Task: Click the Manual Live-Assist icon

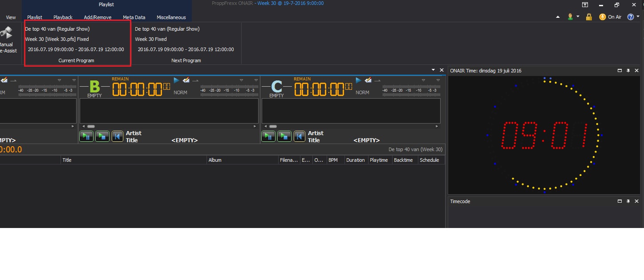Action: click(x=7, y=34)
